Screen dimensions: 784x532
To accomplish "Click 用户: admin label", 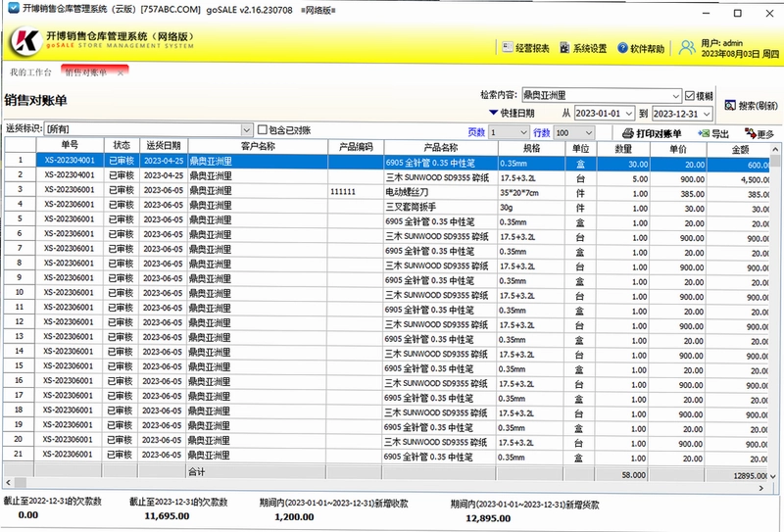I will coord(721,43).
